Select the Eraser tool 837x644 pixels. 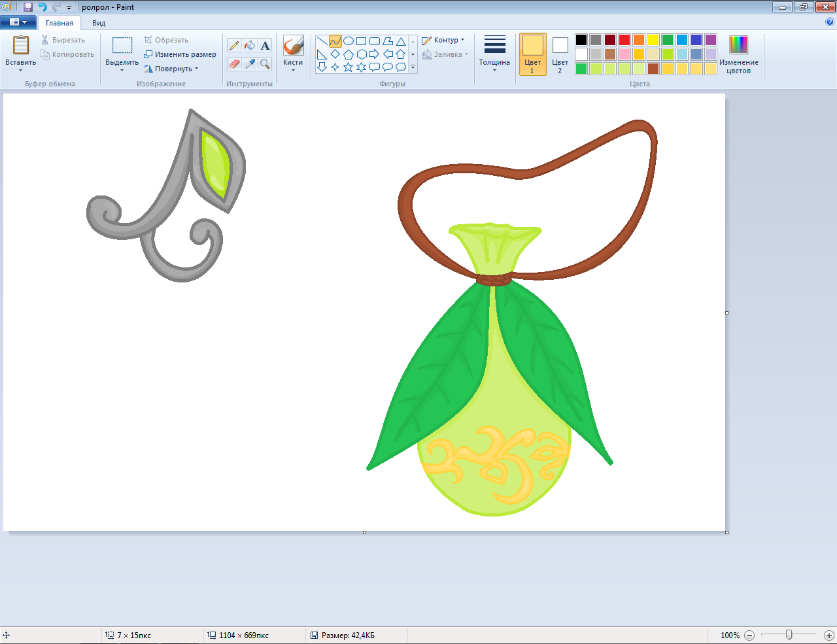(234, 63)
